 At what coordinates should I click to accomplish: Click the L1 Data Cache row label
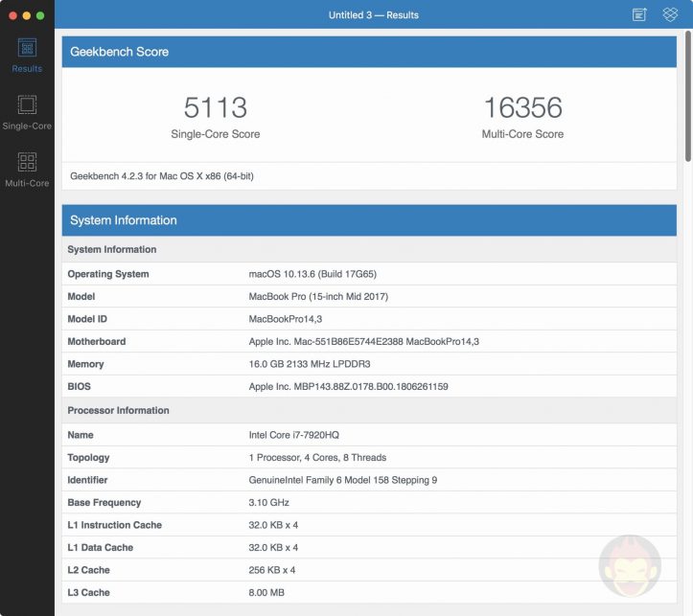(x=100, y=548)
